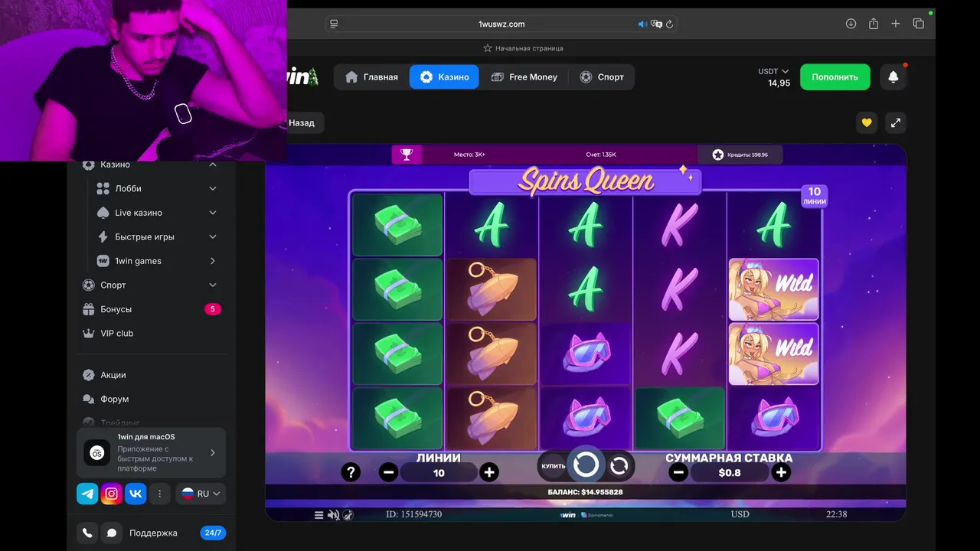Image resolution: width=980 pixels, height=551 pixels.
Task: Click the 24/7 support badge
Action: pyautogui.click(x=213, y=533)
